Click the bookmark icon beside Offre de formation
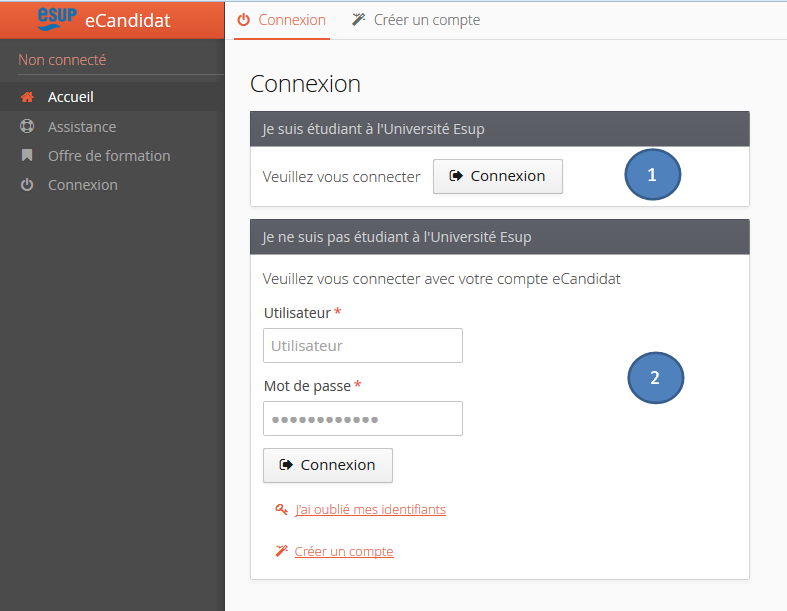 [x=27, y=156]
